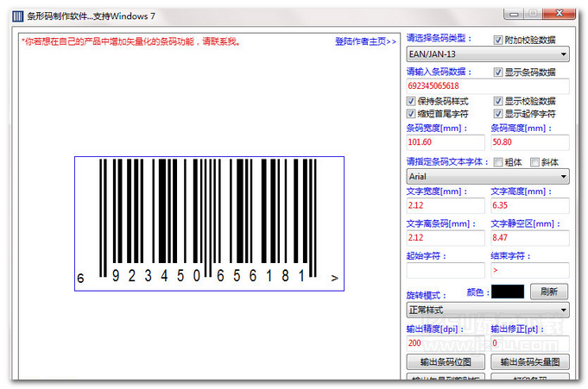588x389 pixels.
Task: Click the 文字离条码 field under its label
Action: [446, 237]
